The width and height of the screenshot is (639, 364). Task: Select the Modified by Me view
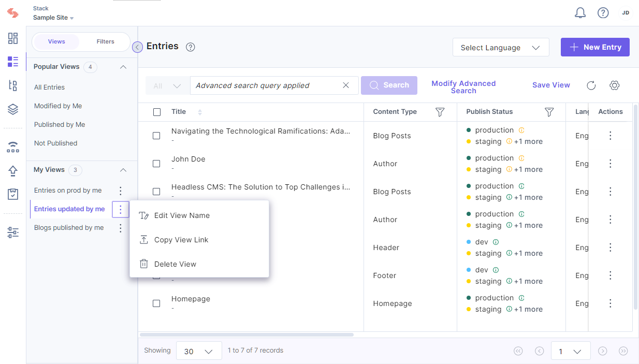pos(58,106)
